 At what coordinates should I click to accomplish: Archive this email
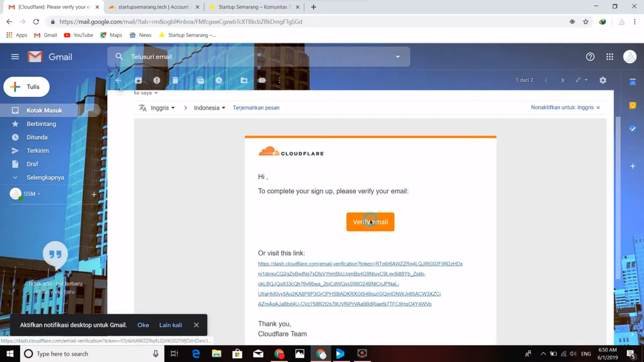[138, 80]
